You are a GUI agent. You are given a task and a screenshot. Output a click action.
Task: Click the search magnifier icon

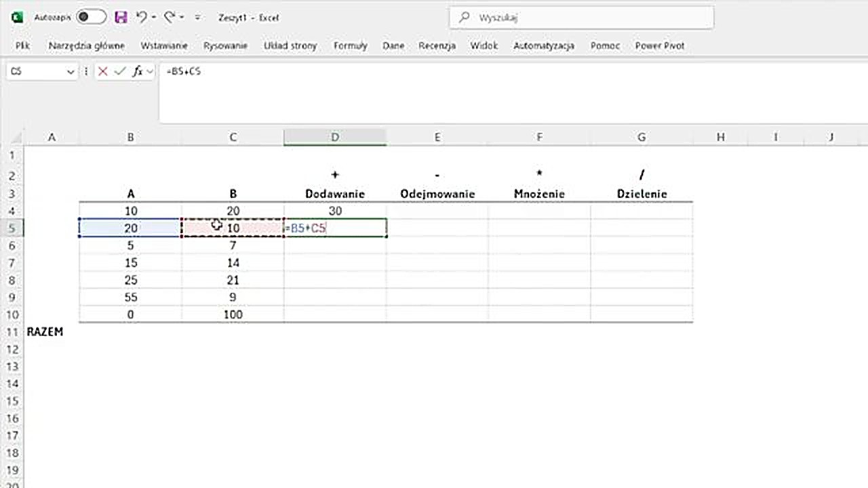pyautogui.click(x=465, y=18)
